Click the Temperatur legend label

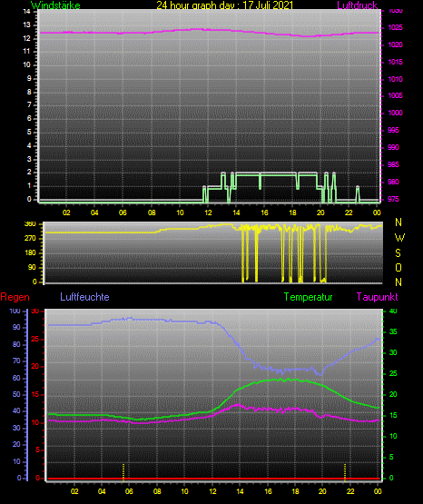tap(308, 297)
